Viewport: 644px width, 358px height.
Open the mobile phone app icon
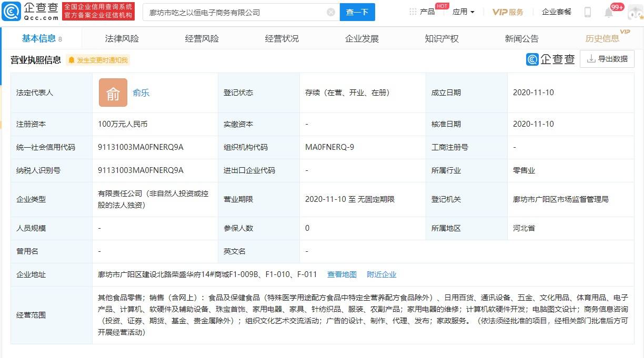(x=588, y=12)
